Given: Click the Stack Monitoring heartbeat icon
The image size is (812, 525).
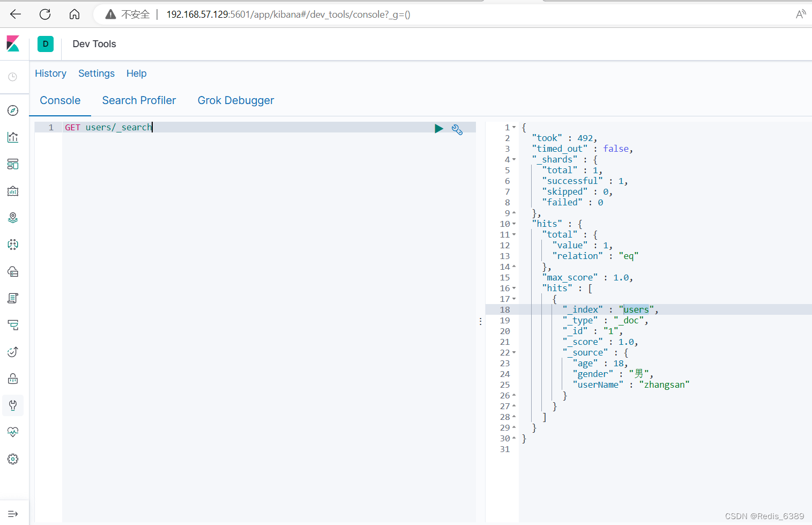Looking at the screenshot, I should 13,432.
